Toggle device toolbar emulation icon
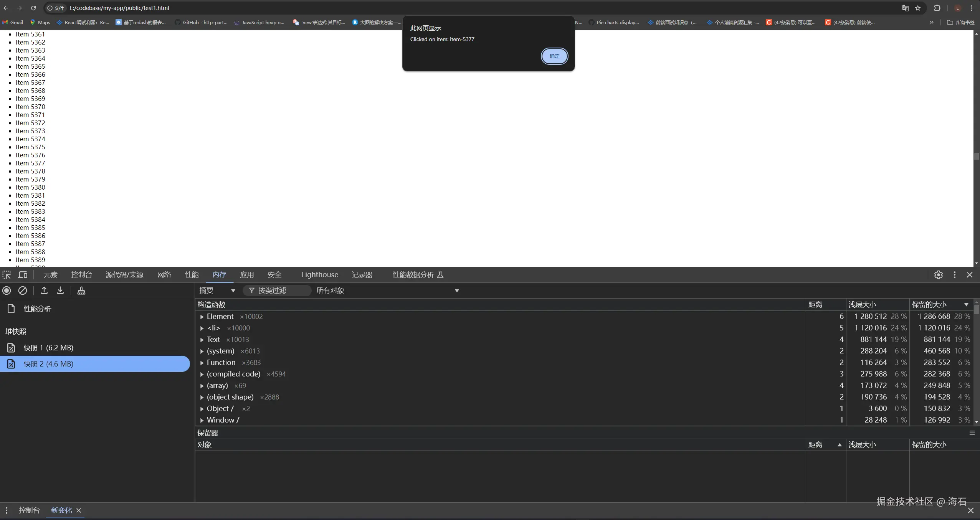This screenshot has width=980, height=520. click(23, 275)
